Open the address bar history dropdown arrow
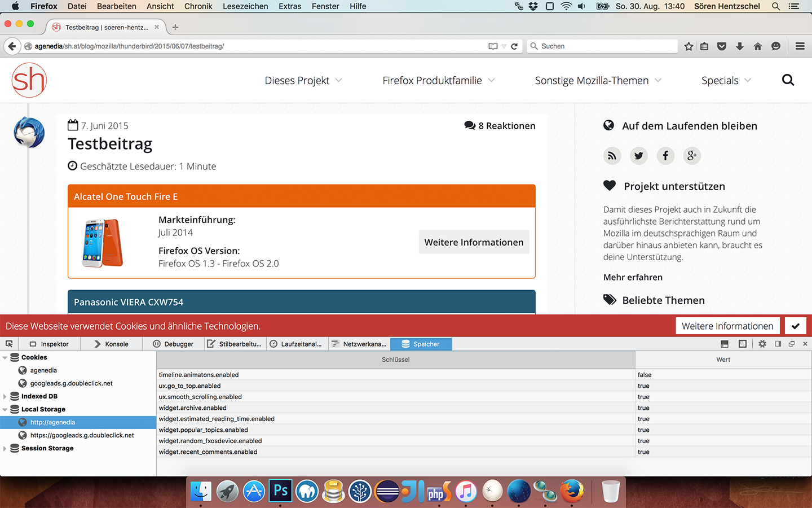 pyautogui.click(x=504, y=46)
